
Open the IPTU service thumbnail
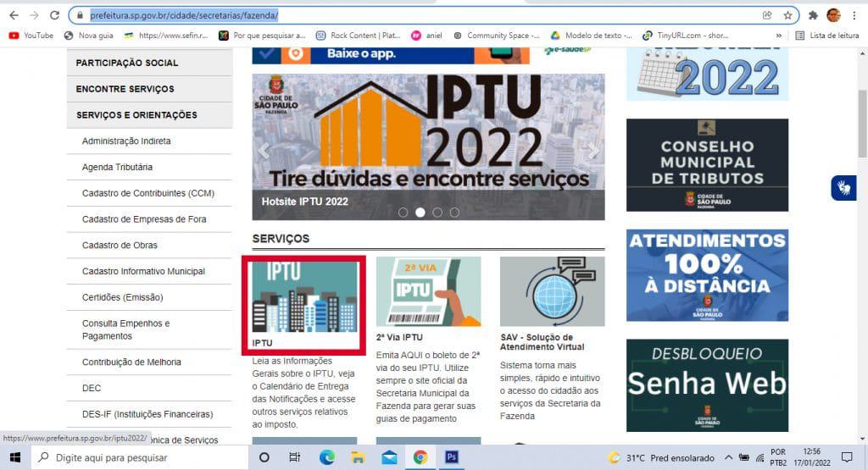point(304,296)
